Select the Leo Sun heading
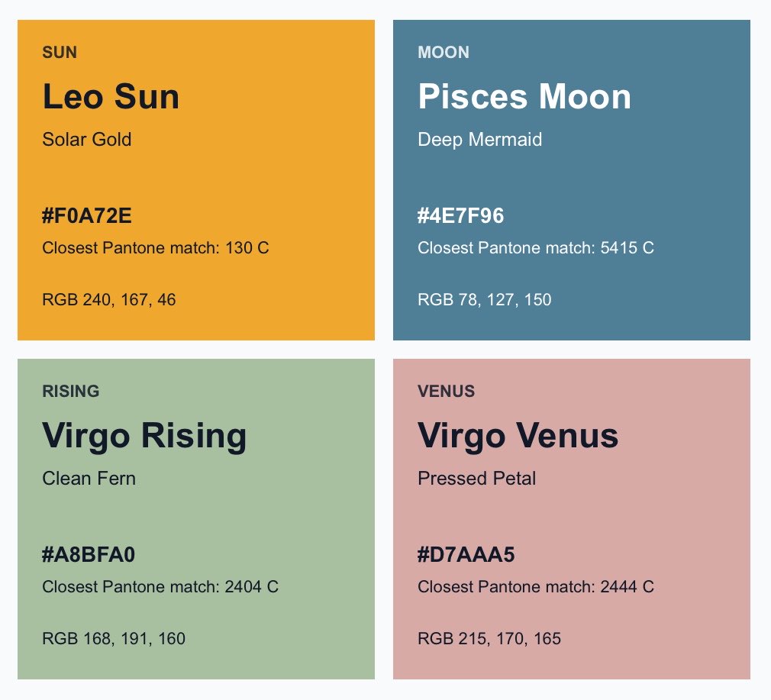The width and height of the screenshot is (771, 700). pyautogui.click(x=111, y=96)
